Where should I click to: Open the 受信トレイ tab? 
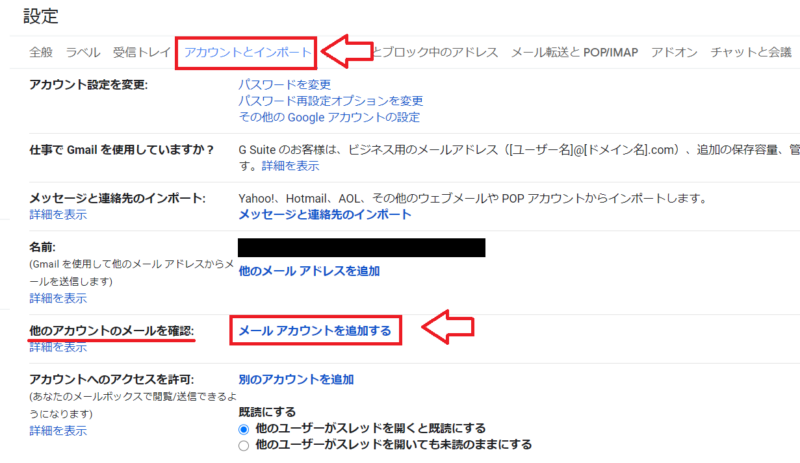(141, 52)
